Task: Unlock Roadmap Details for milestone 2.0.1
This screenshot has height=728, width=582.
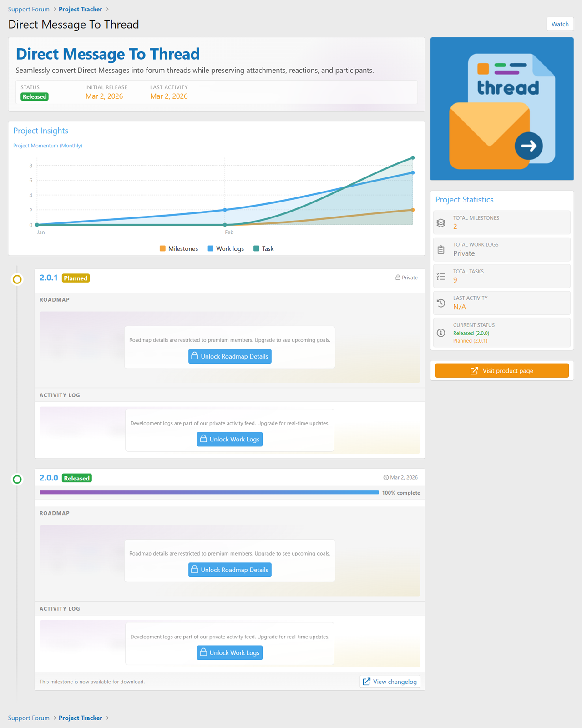Action: click(x=230, y=356)
